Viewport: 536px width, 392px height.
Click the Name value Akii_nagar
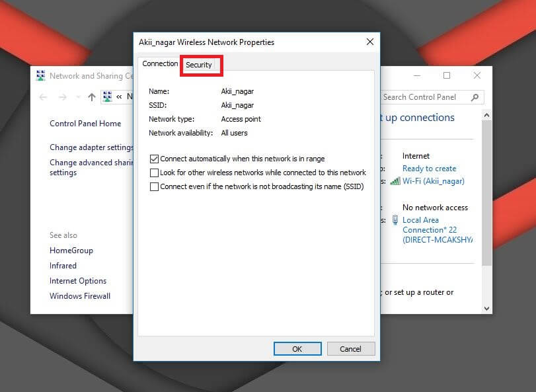point(237,91)
